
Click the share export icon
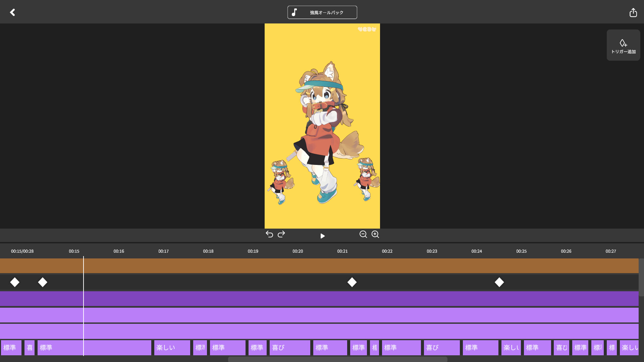point(633,12)
